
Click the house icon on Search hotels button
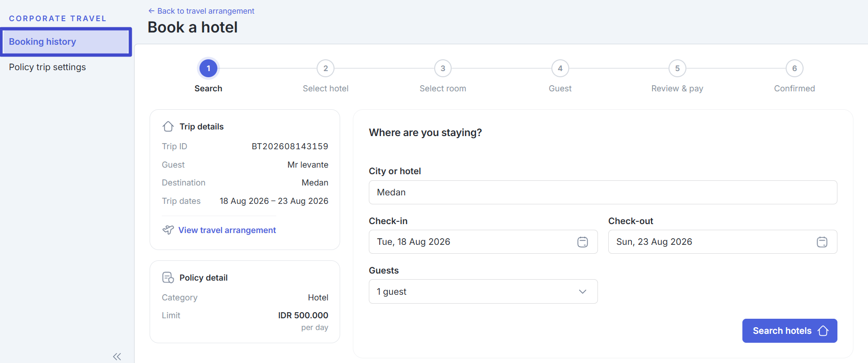(823, 331)
